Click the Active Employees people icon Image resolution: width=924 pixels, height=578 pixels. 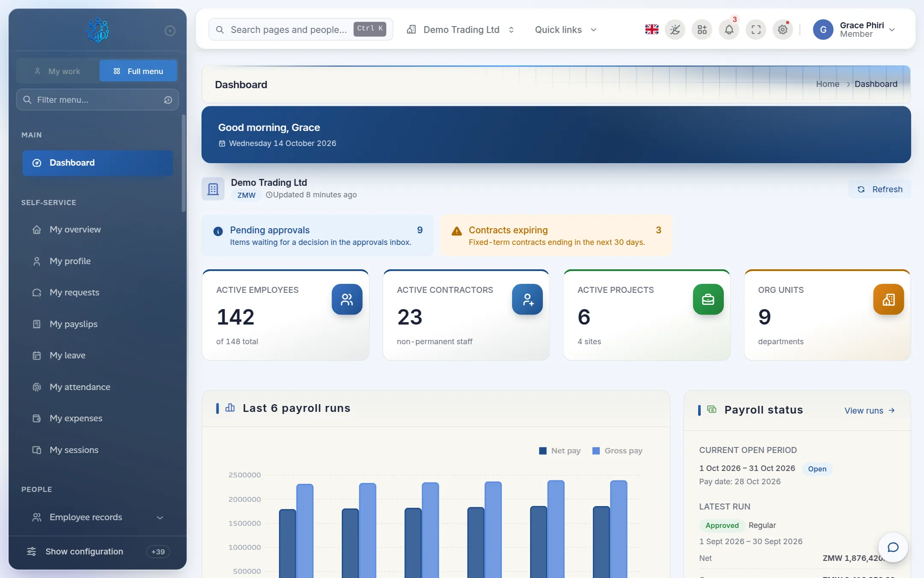coord(347,299)
